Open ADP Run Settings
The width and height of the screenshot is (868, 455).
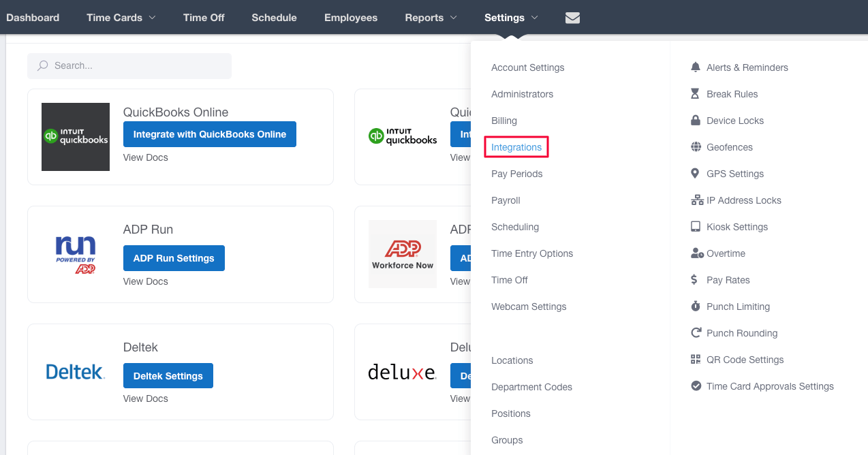click(174, 258)
